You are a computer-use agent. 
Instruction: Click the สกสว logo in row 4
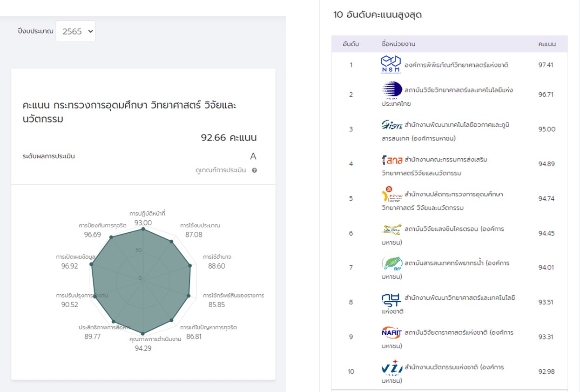tap(391, 160)
